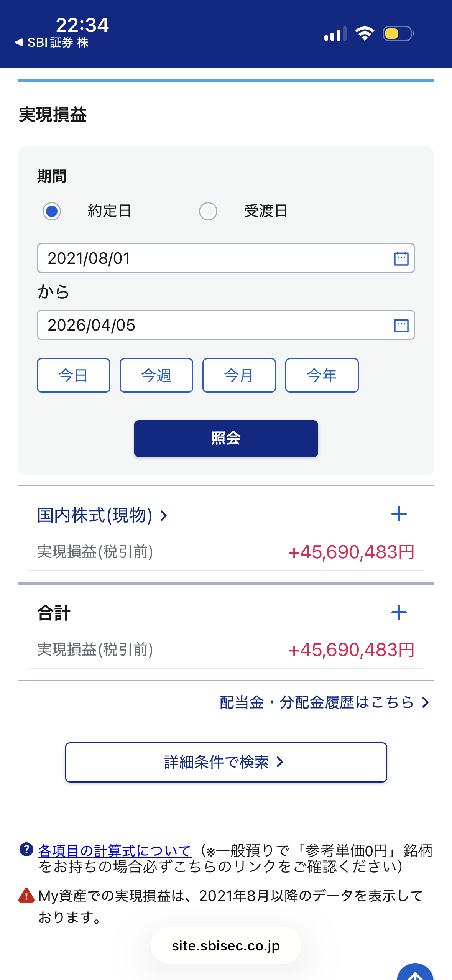
Task: Set period to 今年
Action: (x=322, y=375)
